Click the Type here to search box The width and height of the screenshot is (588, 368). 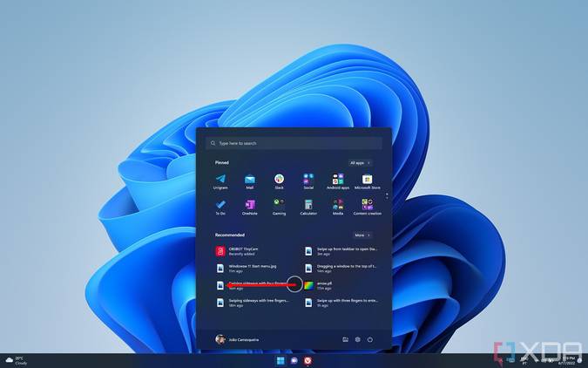click(x=294, y=143)
